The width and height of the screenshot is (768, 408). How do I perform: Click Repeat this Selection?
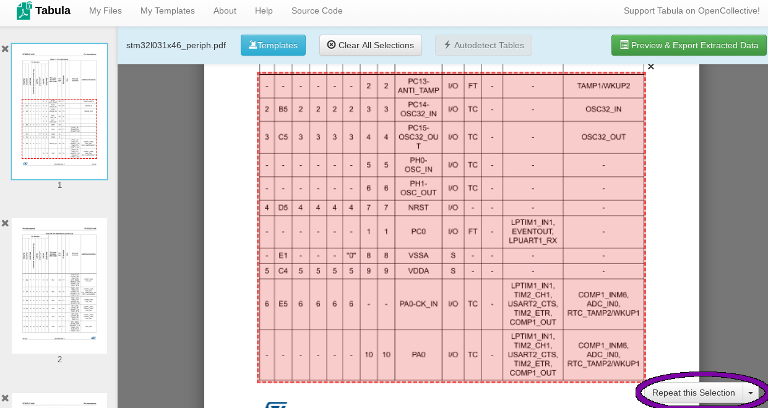pyautogui.click(x=693, y=393)
